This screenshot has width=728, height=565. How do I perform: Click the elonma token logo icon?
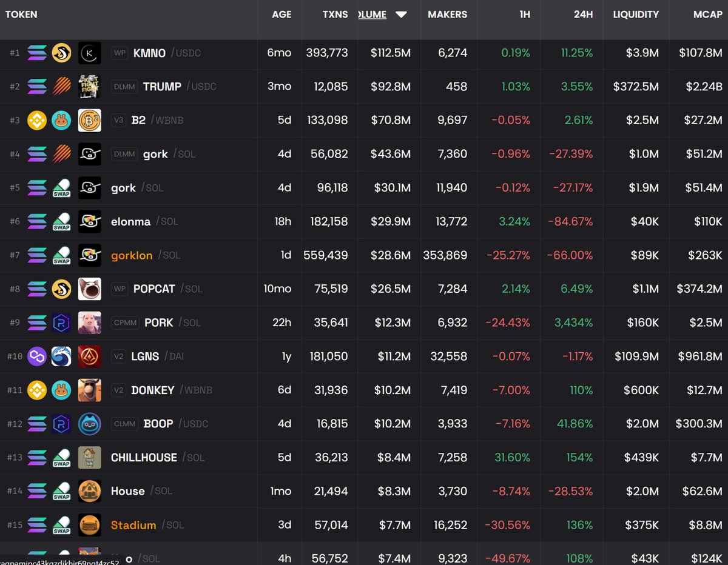(89, 221)
